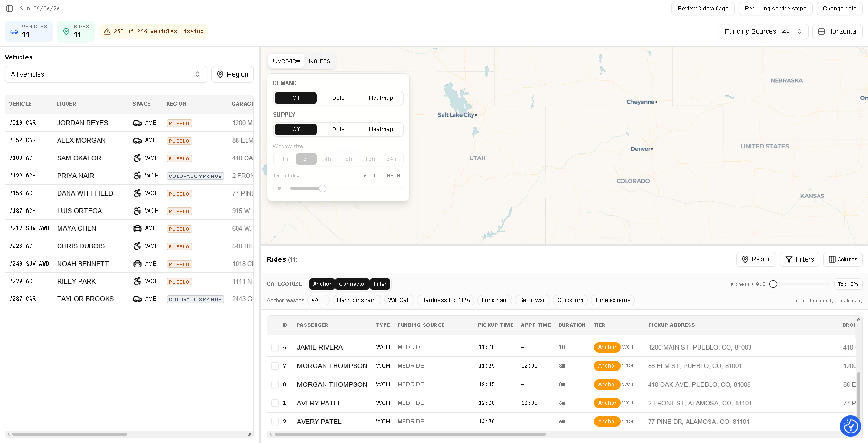Apply the Top 10% hardness preset
This screenshot has height=443, width=868.
point(848,284)
